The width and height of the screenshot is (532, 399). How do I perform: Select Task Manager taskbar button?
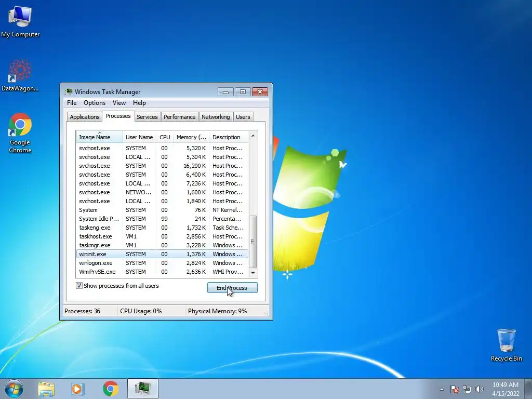pyautogui.click(x=142, y=389)
